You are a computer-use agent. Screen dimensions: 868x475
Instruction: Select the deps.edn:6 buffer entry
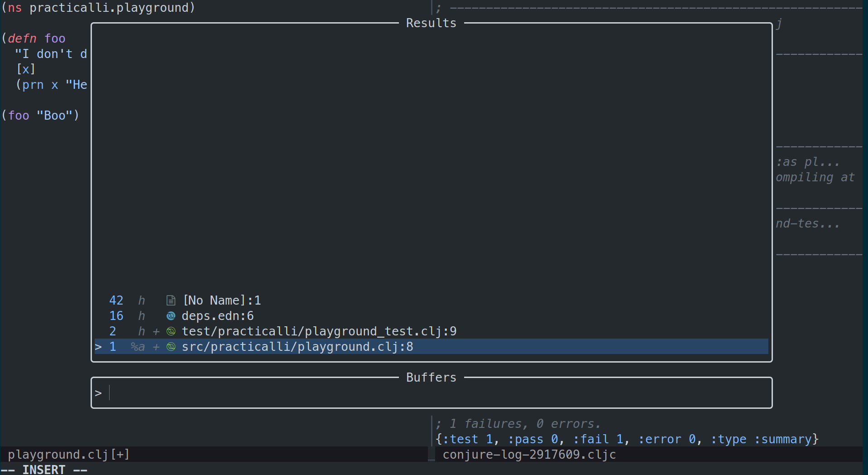(x=431, y=316)
